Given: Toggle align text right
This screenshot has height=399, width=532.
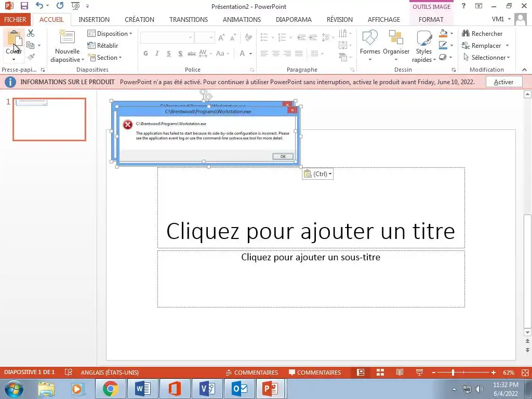Looking at the screenshot, I should tap(287, 54).
